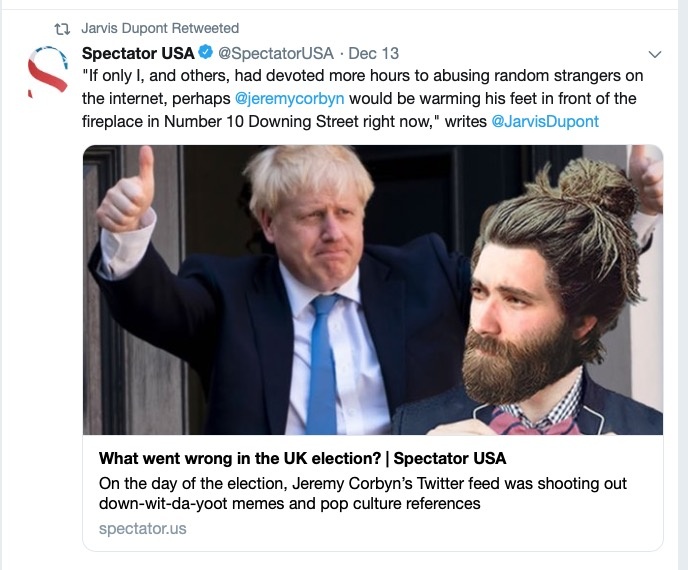Click the tweet text starting 'If only I'
Viewport: 688px width, 570px height.
pos(362,98)
